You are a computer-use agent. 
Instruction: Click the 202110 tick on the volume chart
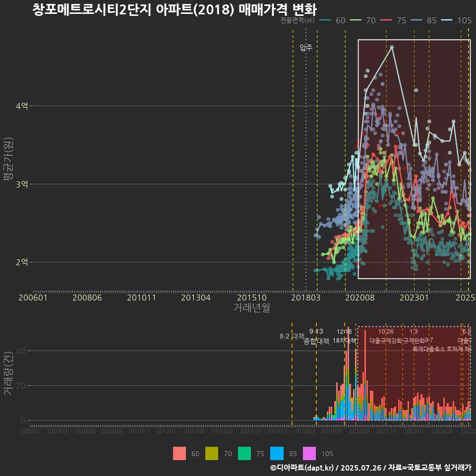point(386,431)
